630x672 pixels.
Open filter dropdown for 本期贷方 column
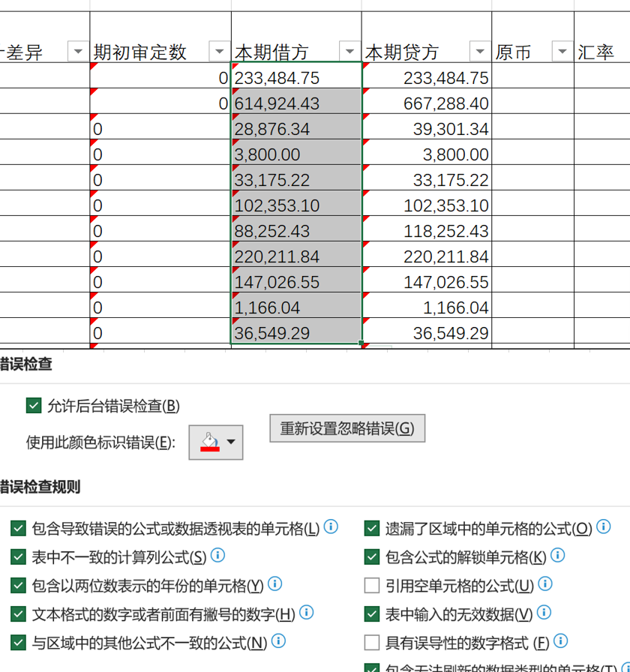point(480,52)
